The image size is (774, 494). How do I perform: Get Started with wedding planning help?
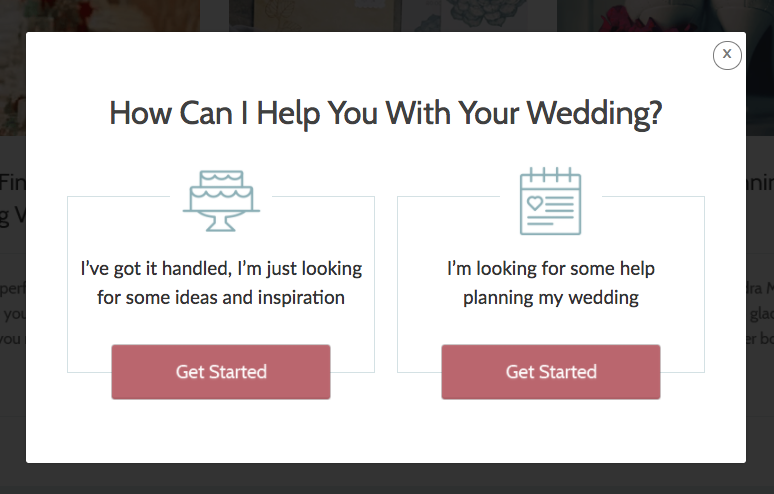(551, 372)
